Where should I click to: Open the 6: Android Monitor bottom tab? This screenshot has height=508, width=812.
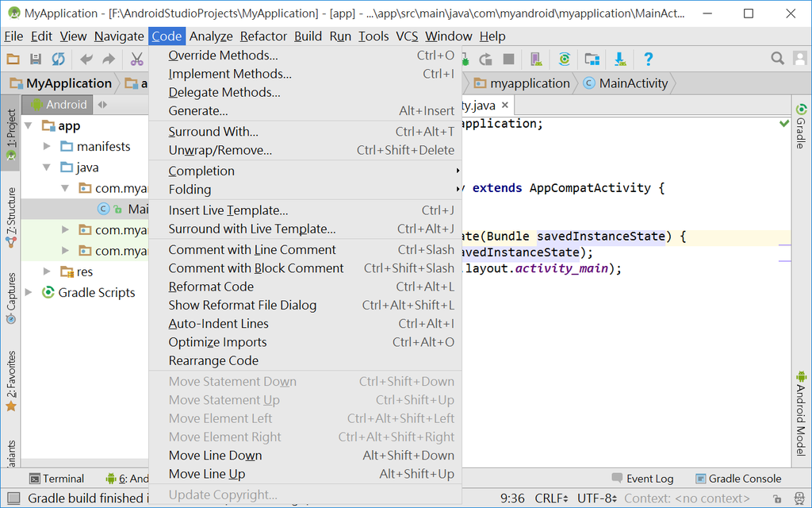[x=127, y=479]
